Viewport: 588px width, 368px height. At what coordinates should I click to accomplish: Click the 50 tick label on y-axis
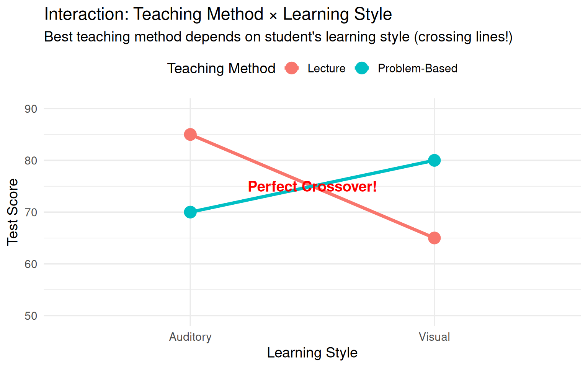[x=31, y=316]
